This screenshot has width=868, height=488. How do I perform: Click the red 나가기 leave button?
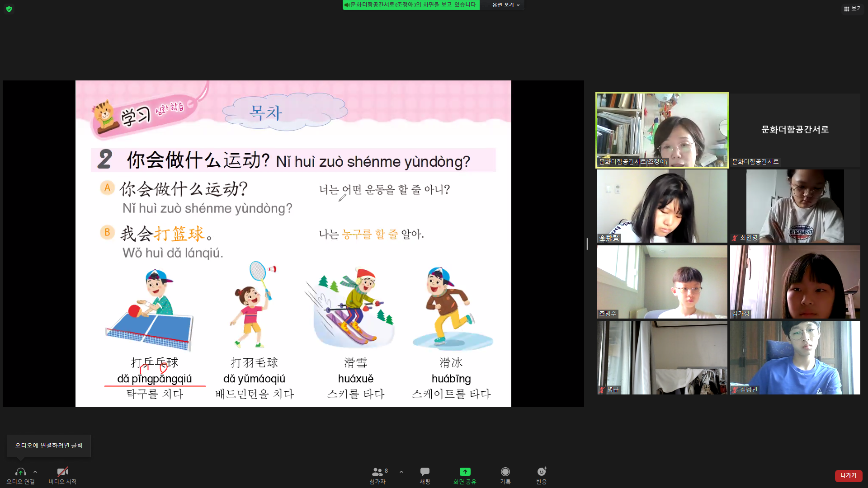pos(848,476)
